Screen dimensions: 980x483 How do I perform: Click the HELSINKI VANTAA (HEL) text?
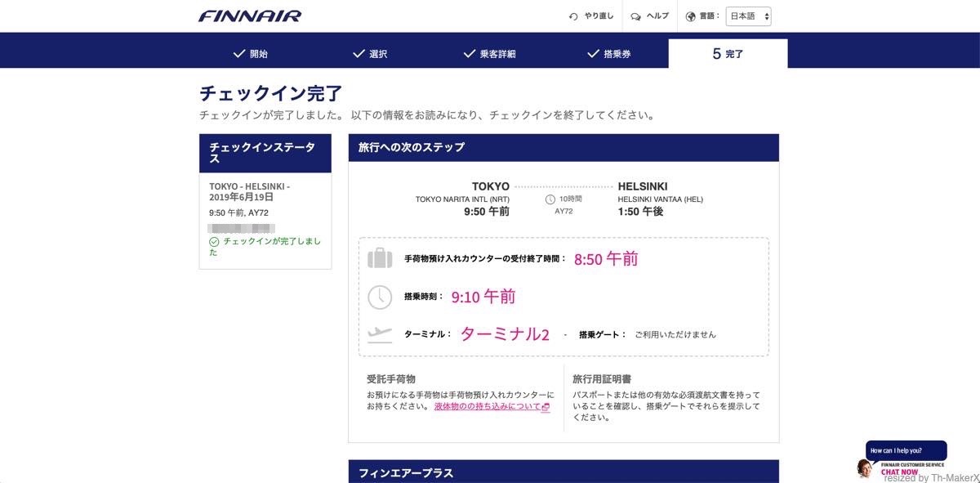661,199
